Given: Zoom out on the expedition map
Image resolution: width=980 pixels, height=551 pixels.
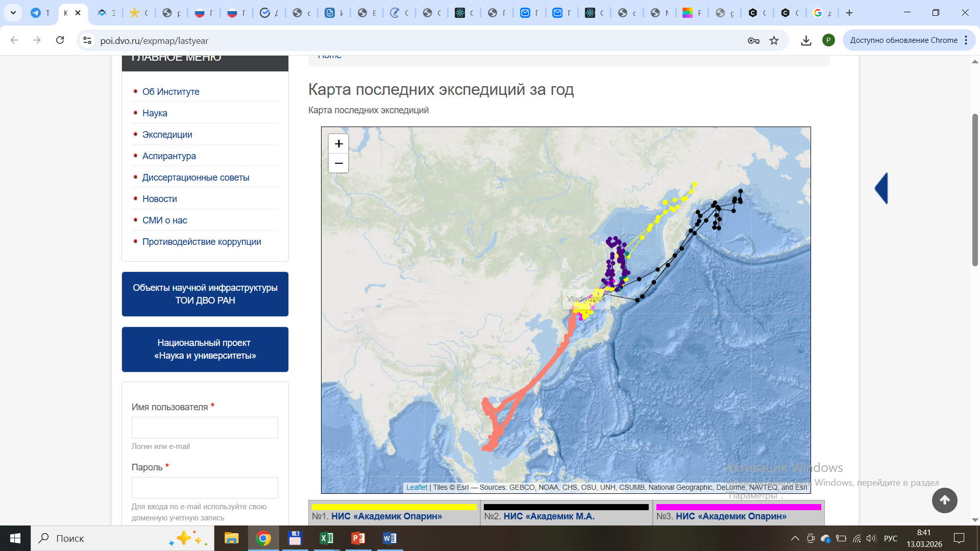Looking at the screenshot, I should coord(338,163).
